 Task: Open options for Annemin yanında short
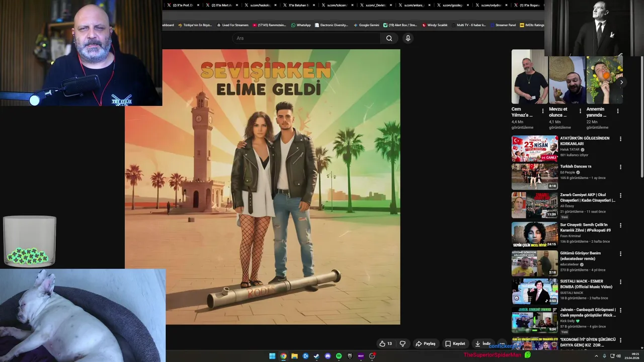pos(618,111)
